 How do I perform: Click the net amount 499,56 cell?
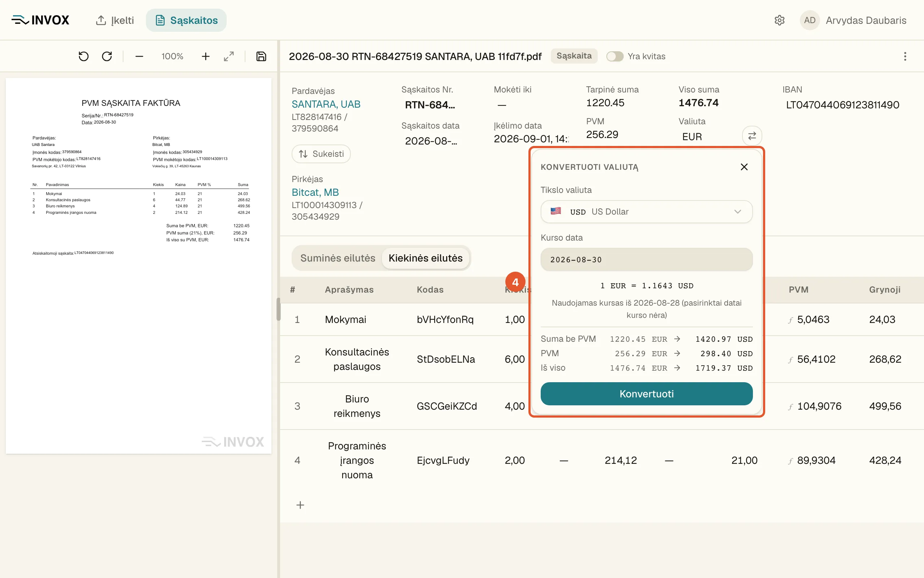pyautogui.click(x=885, y=406)
